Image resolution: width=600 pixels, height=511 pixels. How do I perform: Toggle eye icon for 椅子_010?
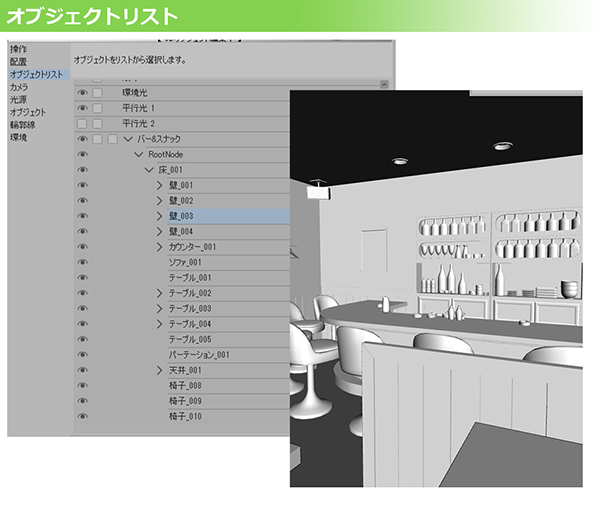(82, 416)
